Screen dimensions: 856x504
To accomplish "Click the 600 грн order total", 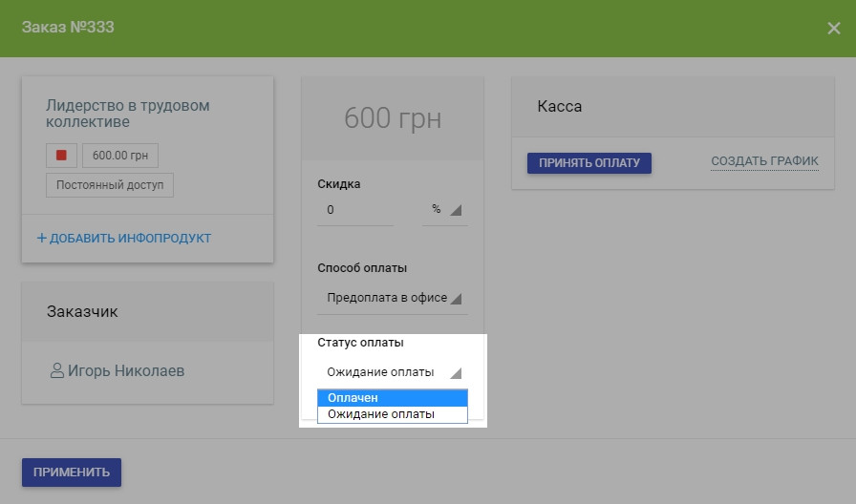I will click(x=393, y=118).
